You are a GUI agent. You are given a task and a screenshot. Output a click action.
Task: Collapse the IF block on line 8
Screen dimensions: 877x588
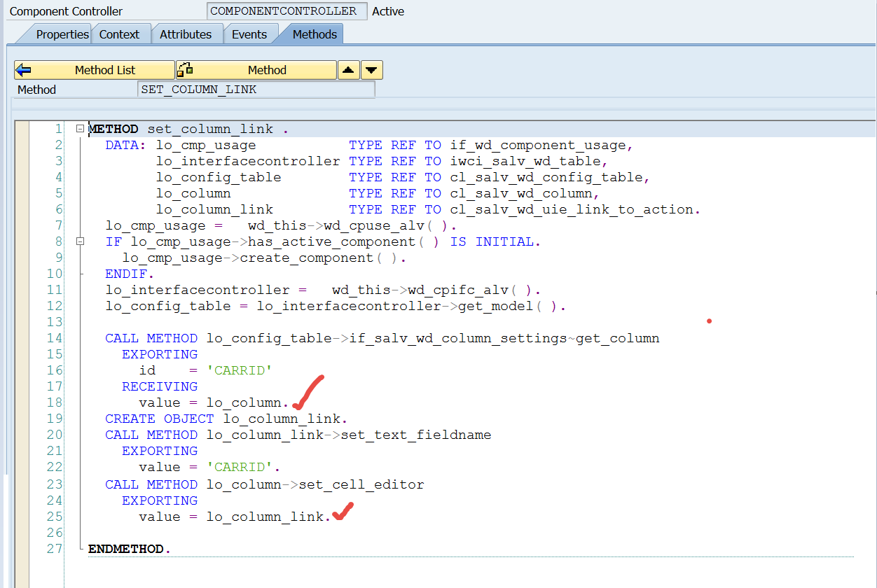coord(81,241)
